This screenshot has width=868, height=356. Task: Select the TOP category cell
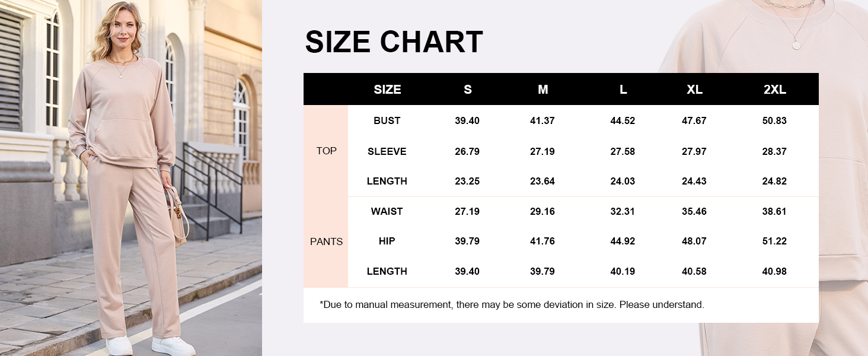coord(326,151)
